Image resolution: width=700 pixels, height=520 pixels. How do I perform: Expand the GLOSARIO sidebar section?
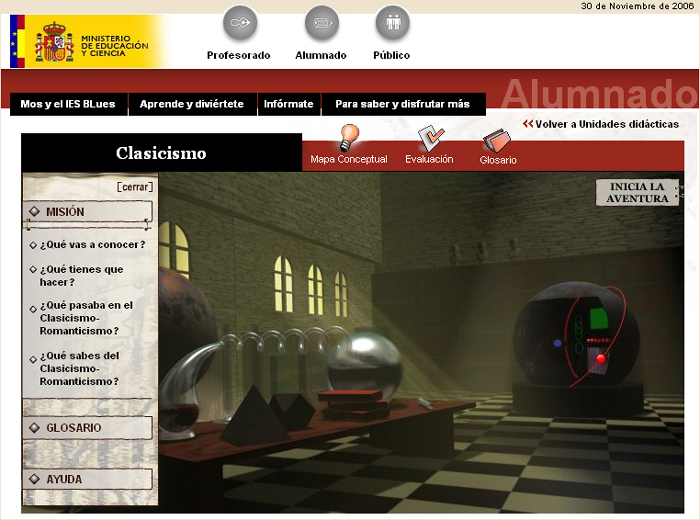click(90, 428)
